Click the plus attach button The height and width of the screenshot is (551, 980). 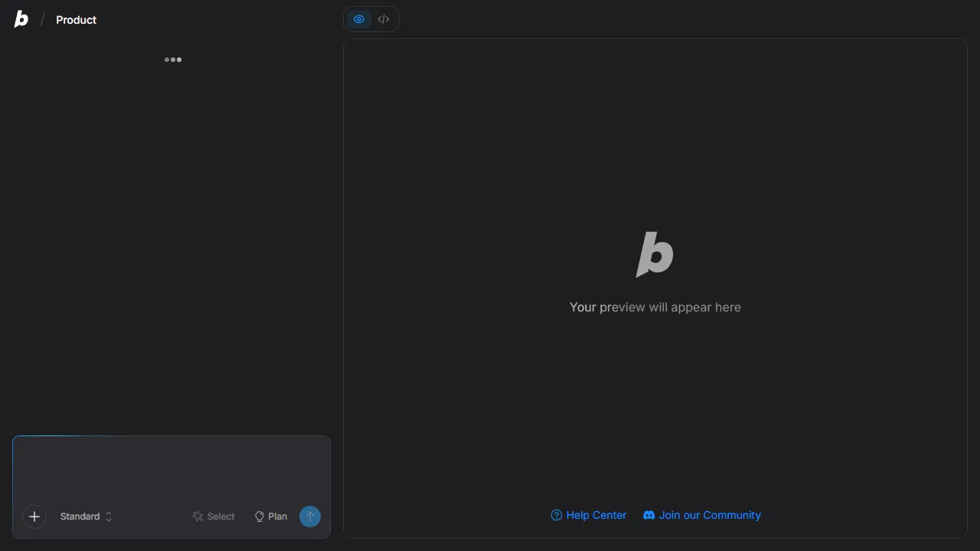(x=34, y=517)
